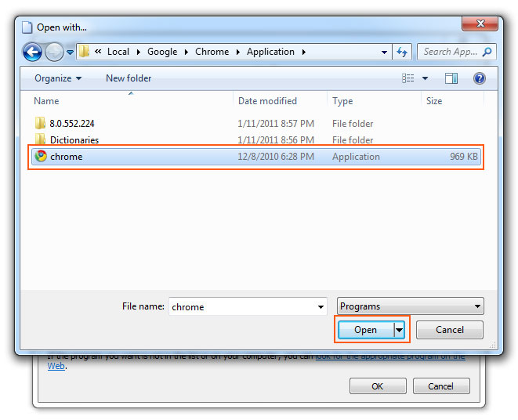Image resolution: width=518 pixels, height=420 pixels.
Task: Open the Organize menu
Action: [58, 78]
